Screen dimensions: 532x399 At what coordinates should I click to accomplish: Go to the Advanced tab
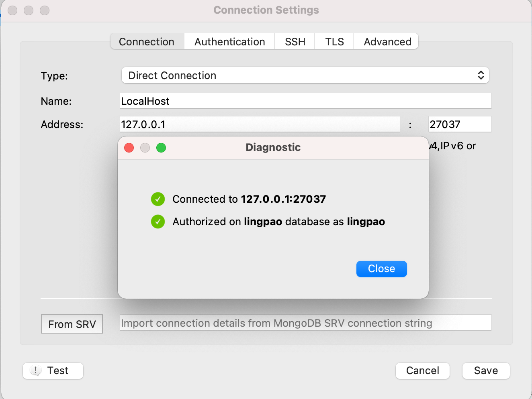pos(387,41)
